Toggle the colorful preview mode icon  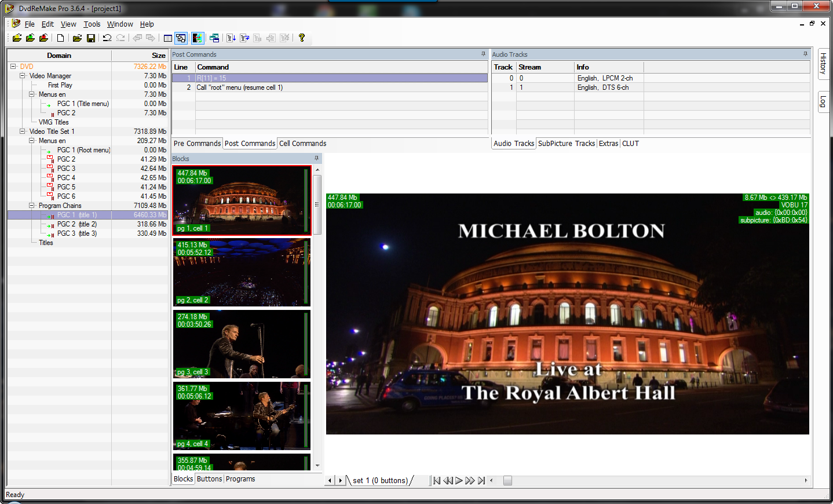(x=198, y=38)
